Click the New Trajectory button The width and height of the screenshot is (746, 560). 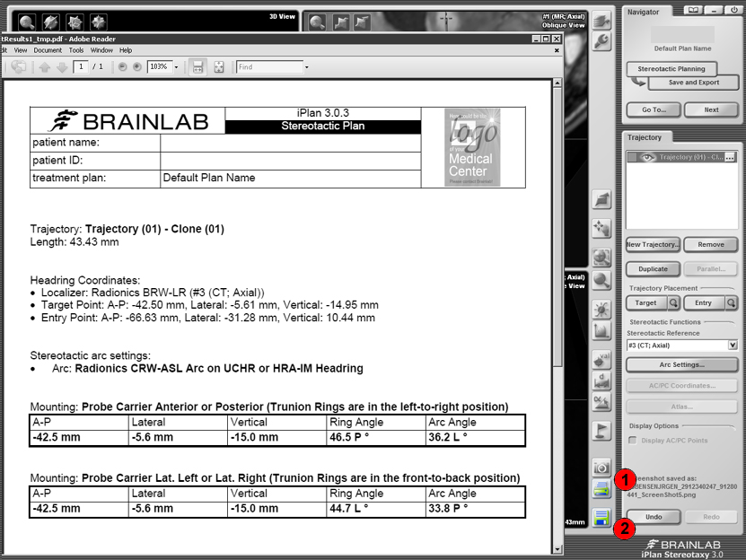click(653, 245)
